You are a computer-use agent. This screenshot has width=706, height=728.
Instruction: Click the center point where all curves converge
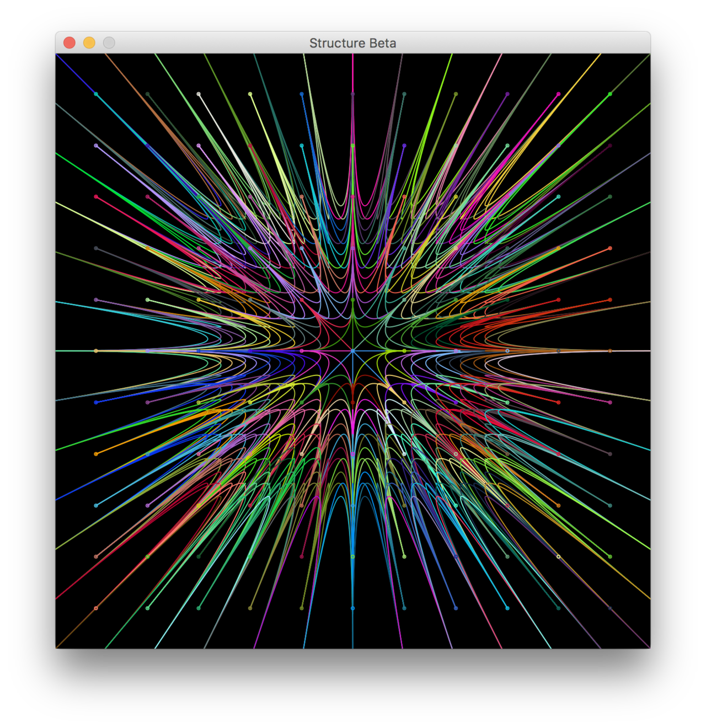(353, 351)
